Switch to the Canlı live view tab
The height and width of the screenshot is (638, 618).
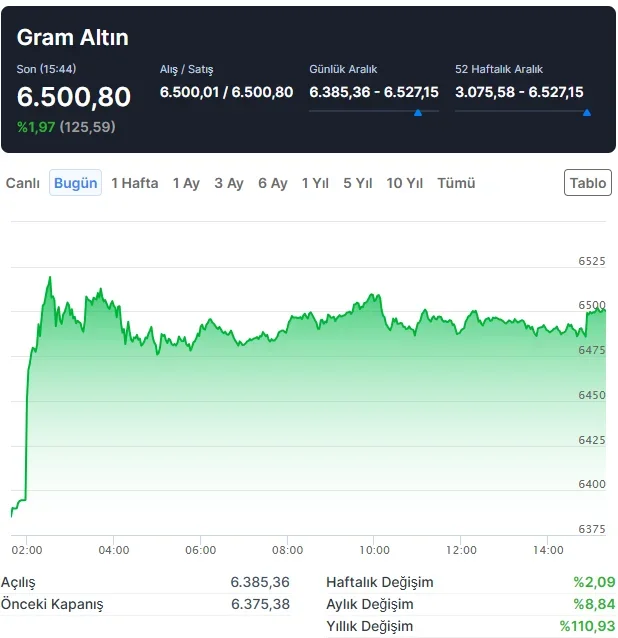(x=23, y=183)
